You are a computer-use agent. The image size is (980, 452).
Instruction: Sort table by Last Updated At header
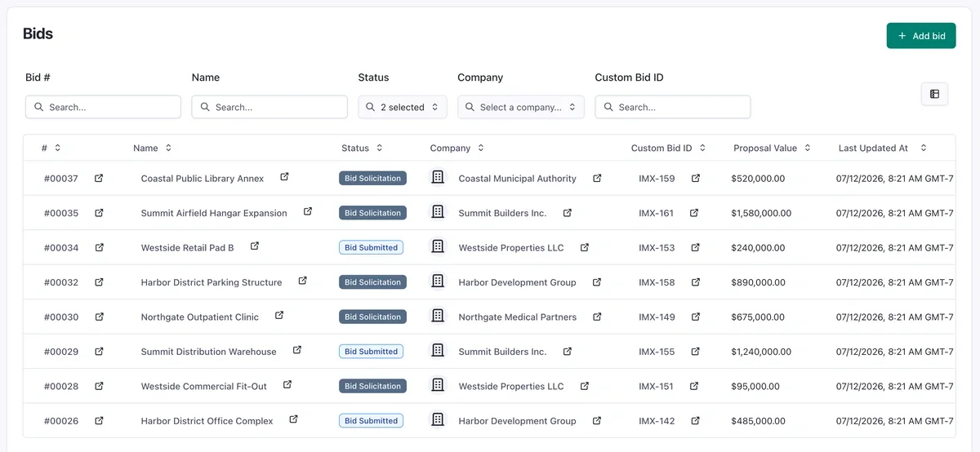883,148
